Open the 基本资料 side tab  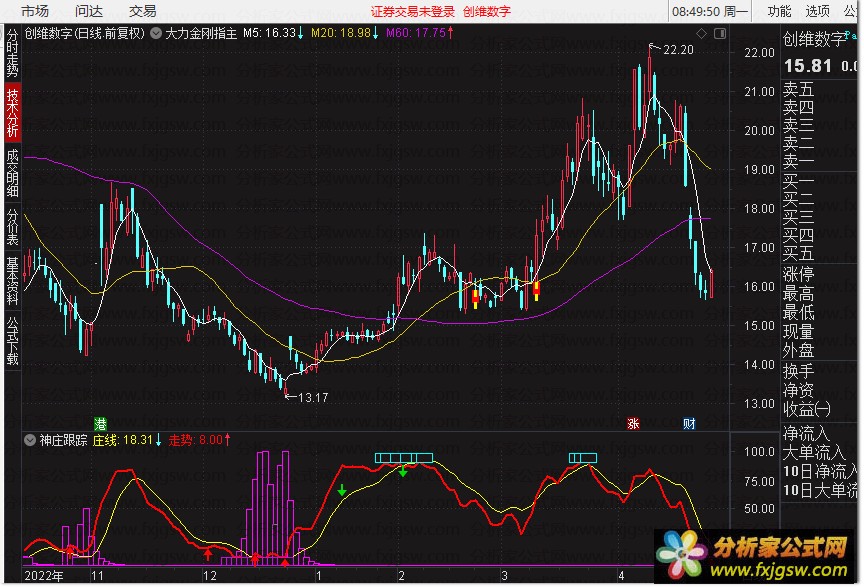click(12, 281)
